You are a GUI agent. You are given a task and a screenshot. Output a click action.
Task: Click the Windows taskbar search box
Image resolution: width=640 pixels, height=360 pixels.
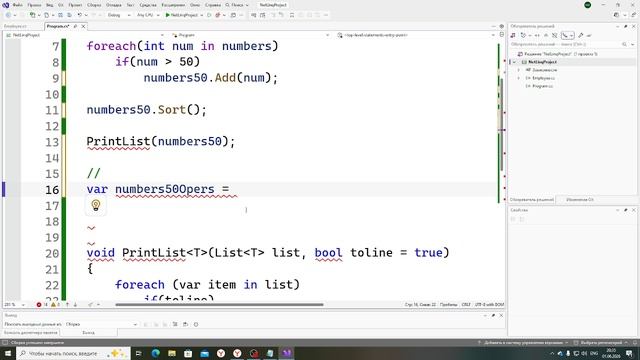pos(73,353)
